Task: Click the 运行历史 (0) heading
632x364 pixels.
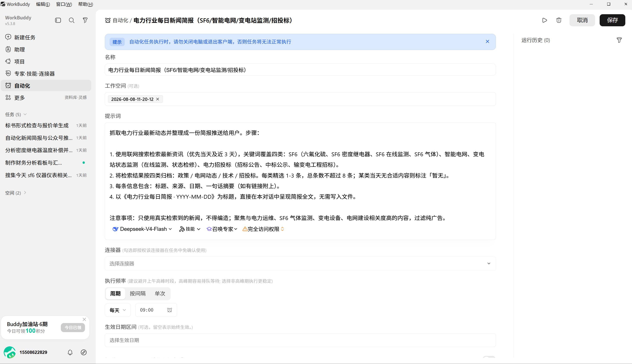Action: [x=535, y=40]
